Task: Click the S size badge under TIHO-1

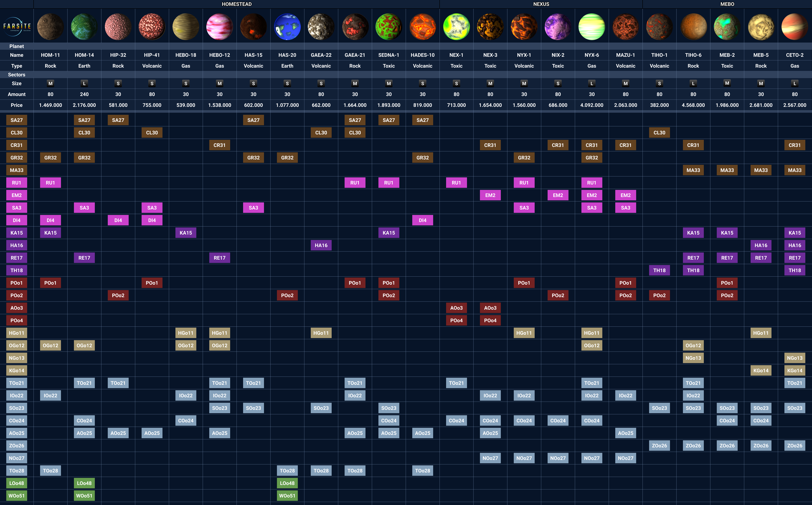Action: click(659, 83)
